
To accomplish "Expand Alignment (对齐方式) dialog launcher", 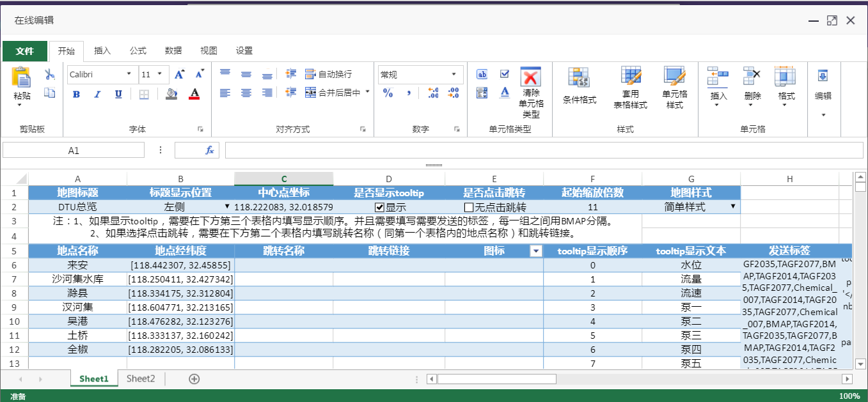I will tap(363, 129).
